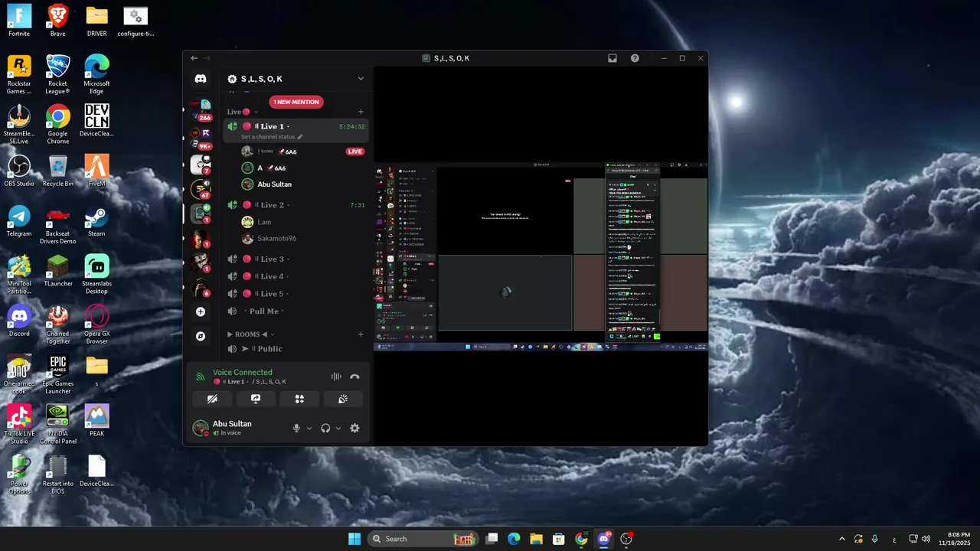Join the Live 2 voice channel
The width and height of the screenshot is (980, 551).
click(x=296, y=205)
